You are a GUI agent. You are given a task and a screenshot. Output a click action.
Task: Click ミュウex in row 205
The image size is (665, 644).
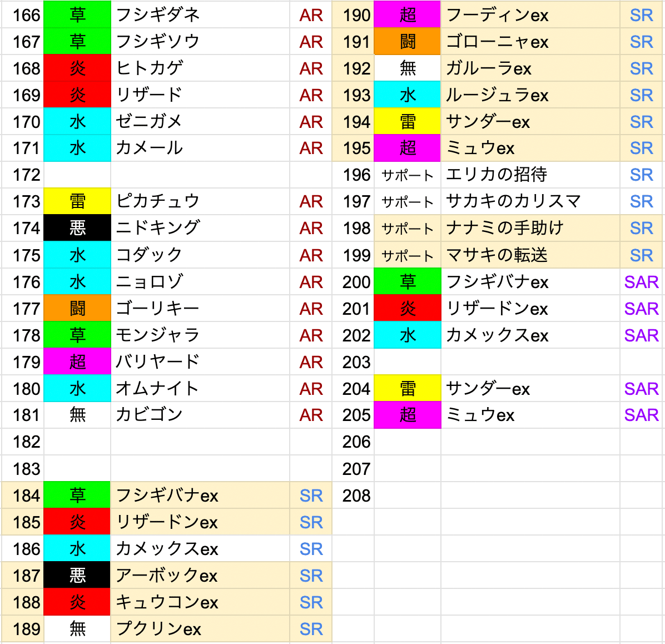click(530, 415)
